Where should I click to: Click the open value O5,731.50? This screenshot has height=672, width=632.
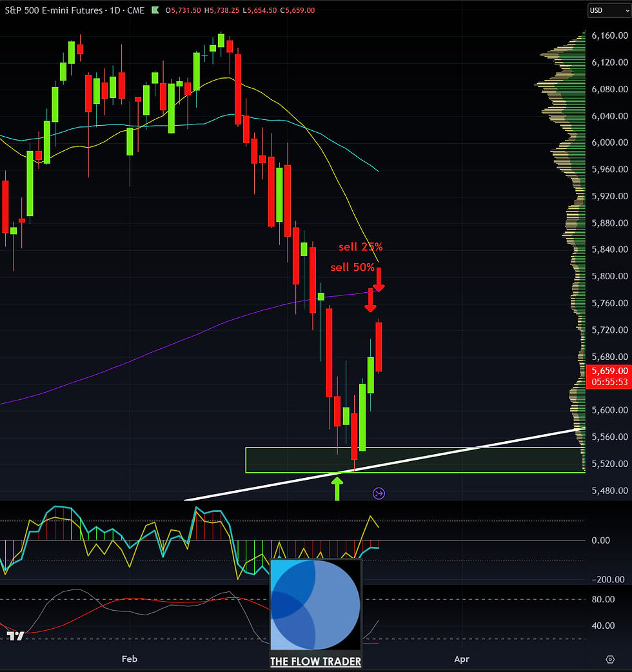pos(183,10)
